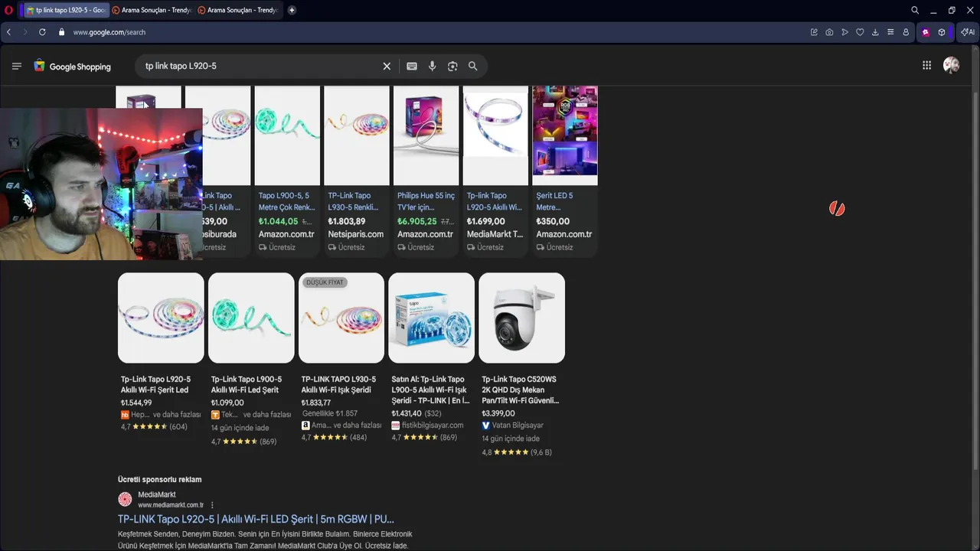Open Tp-Link Tapo L900-5 Akıllı Wi-Fi Led Şerit title
The height and width of the screenshot is (551, 980).
pos(247,384)
